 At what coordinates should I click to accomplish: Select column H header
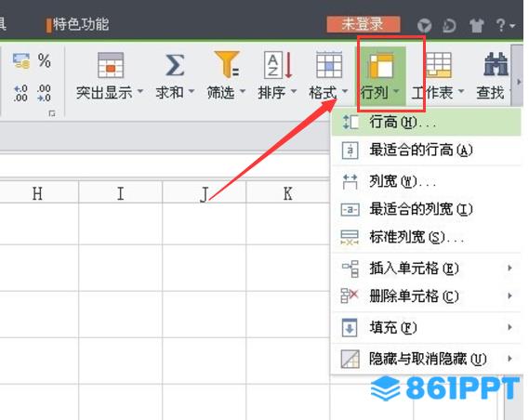coord(38,193)
